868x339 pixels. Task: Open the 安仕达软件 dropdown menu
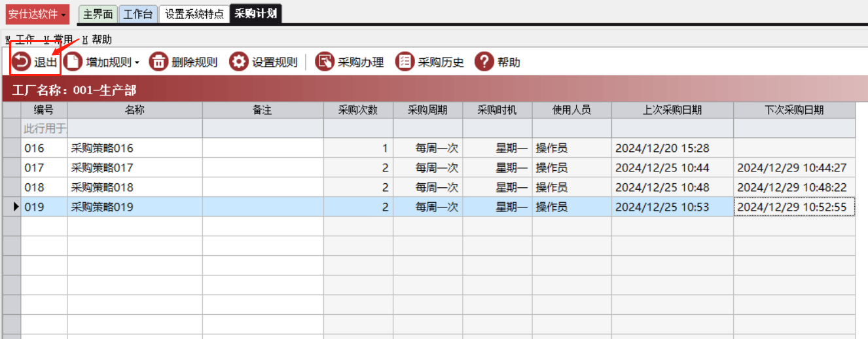coord(37,14)
